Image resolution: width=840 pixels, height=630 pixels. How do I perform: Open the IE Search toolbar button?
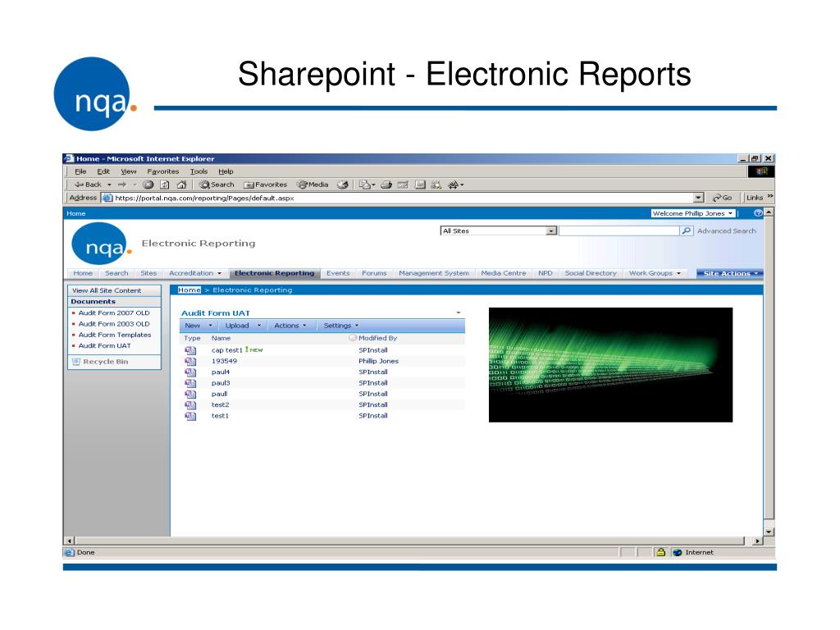pos(217,185)
